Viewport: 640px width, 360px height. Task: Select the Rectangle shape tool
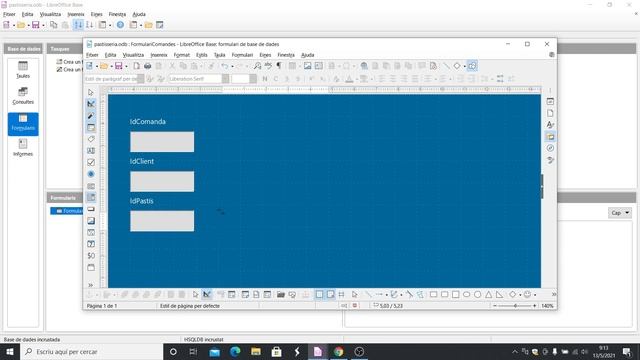[x=433, y=294]
